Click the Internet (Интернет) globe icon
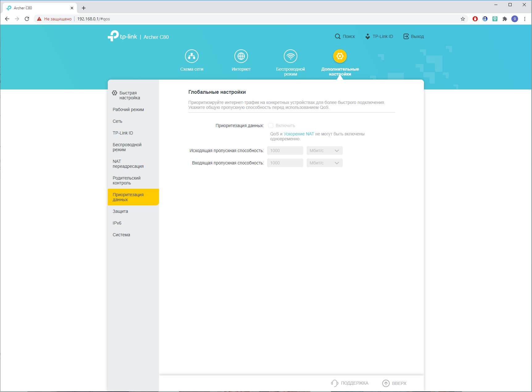532x392 pixels. 241,56
